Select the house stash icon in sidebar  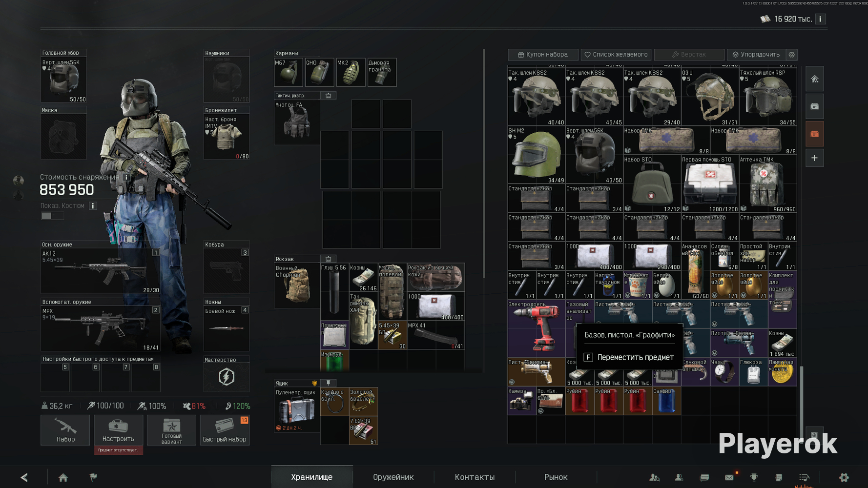tap(814, 79)
